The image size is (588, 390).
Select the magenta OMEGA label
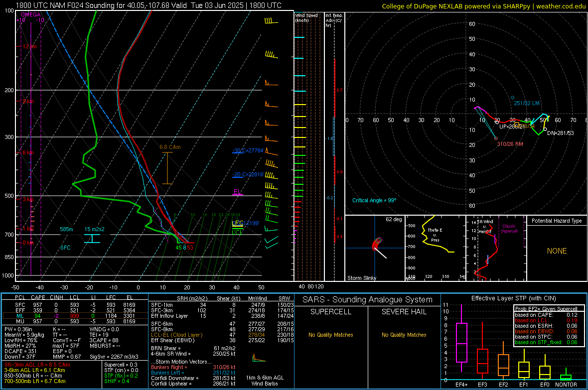click(x=31, y=14)
